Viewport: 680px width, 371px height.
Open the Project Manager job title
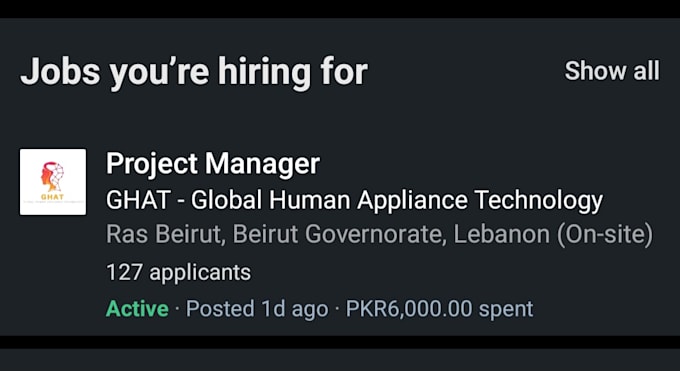point(213,164)
